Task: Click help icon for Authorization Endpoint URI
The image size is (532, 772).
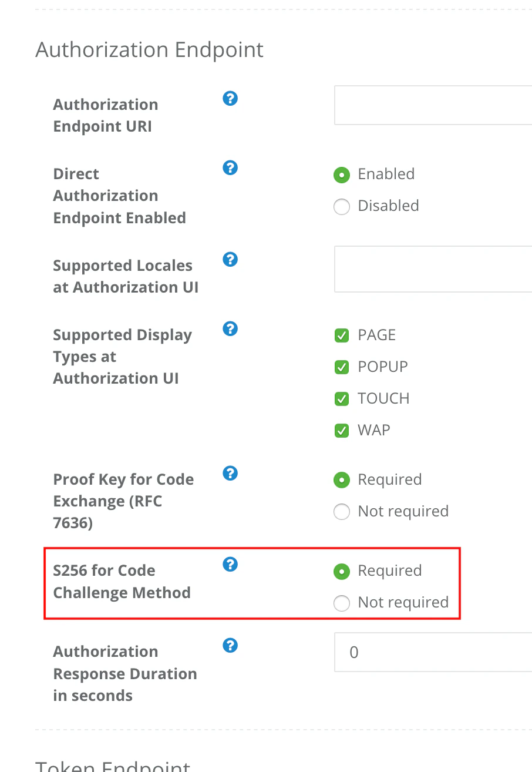Action: [230, 98]
